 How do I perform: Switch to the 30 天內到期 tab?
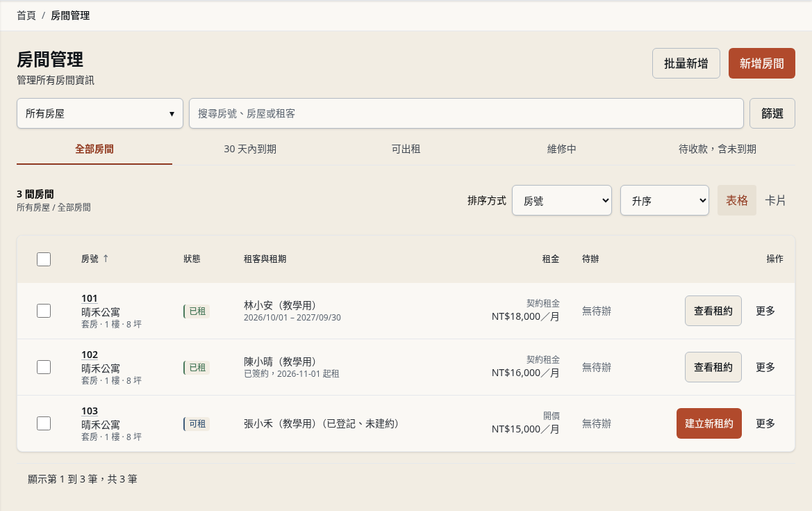coord(250,149)
